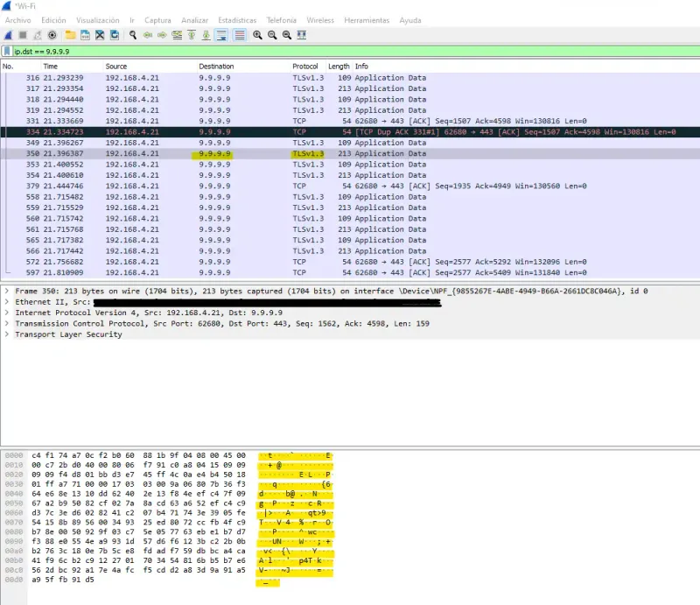Screen dimensions: 700x605
Task: Expand the Internet Protocol Version 4 row
Action: pos(7,313)
